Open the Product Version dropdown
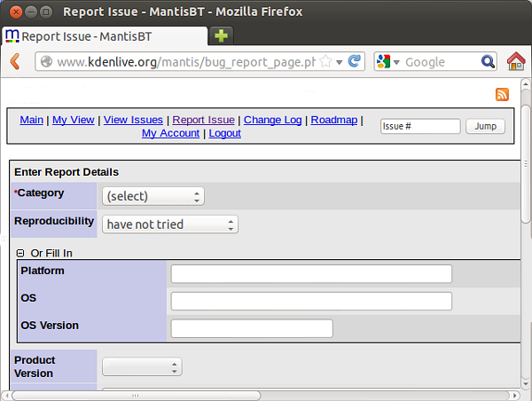The height and width of the screenshot is (401, 532). point(142,366)
